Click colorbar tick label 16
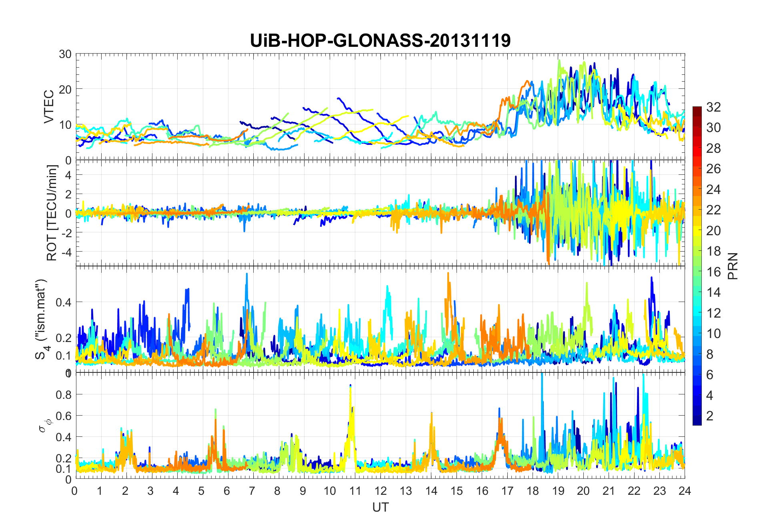This screenshot has width=761, height=532. [x=713, y=272]
